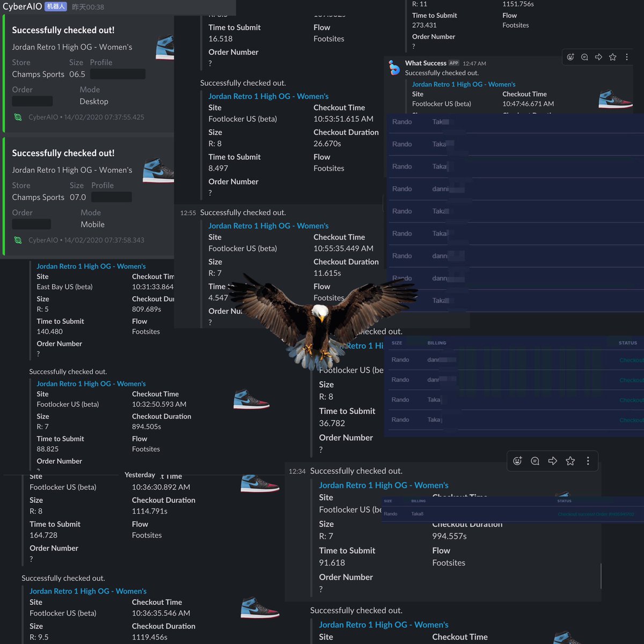644x644 pixels.
Task: Click checkout duration '11.615s'
Action: click(327, 273)
